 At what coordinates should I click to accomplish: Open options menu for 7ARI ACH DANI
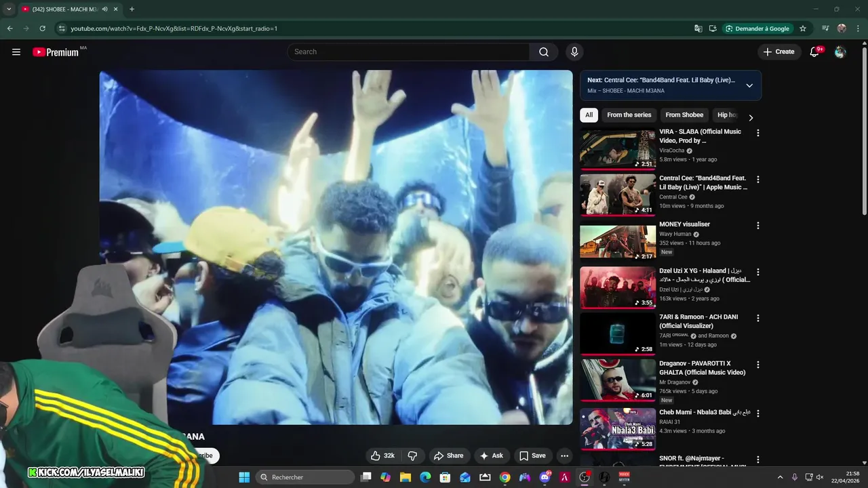tap(758, 319)
